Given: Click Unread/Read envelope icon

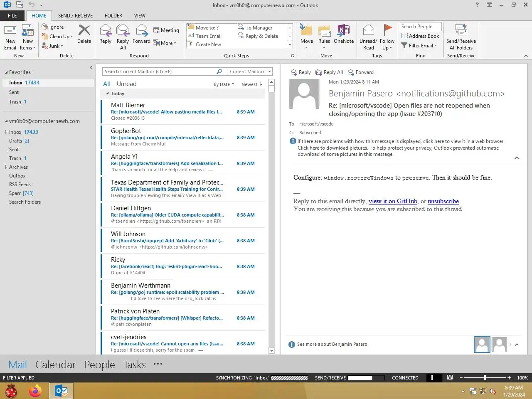Looking at the screenshot, I should (368, 31).
